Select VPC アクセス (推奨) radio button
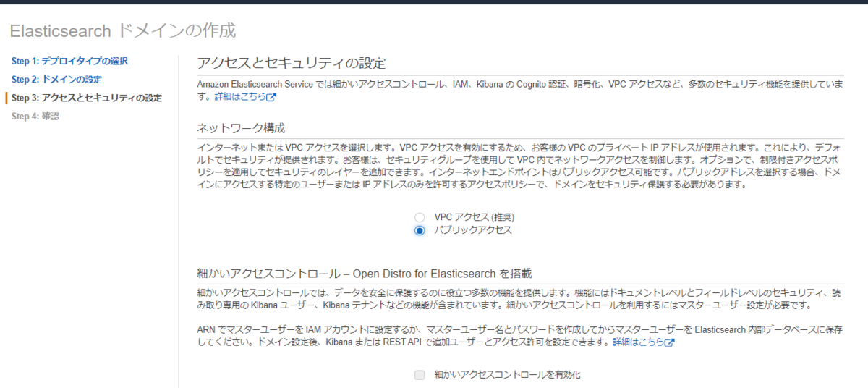 click(x=420, y=217)
